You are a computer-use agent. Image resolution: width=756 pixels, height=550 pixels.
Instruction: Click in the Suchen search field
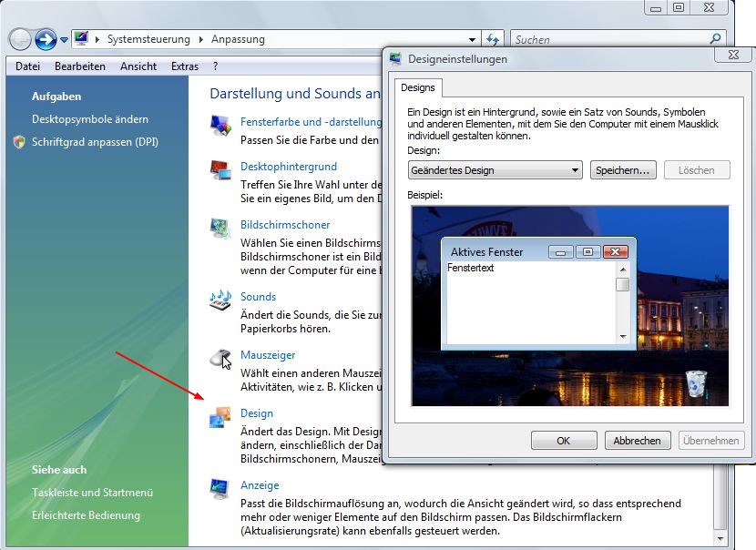[x=609, y=39]
